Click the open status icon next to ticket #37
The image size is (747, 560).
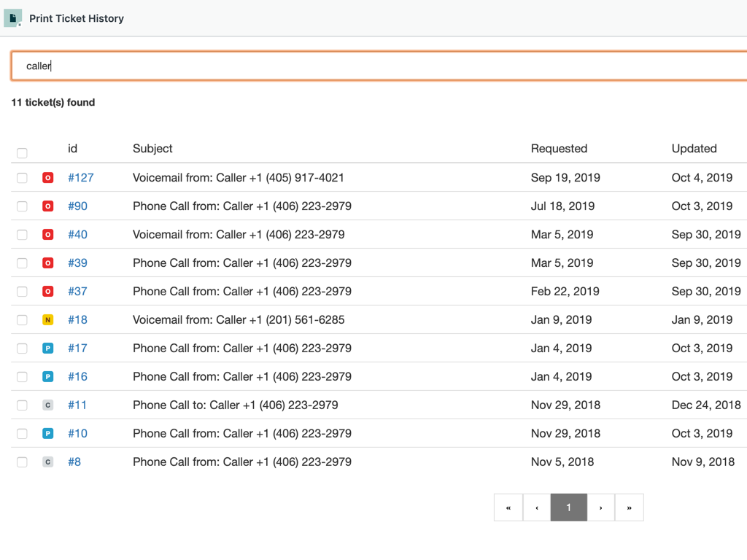[47, 291]
